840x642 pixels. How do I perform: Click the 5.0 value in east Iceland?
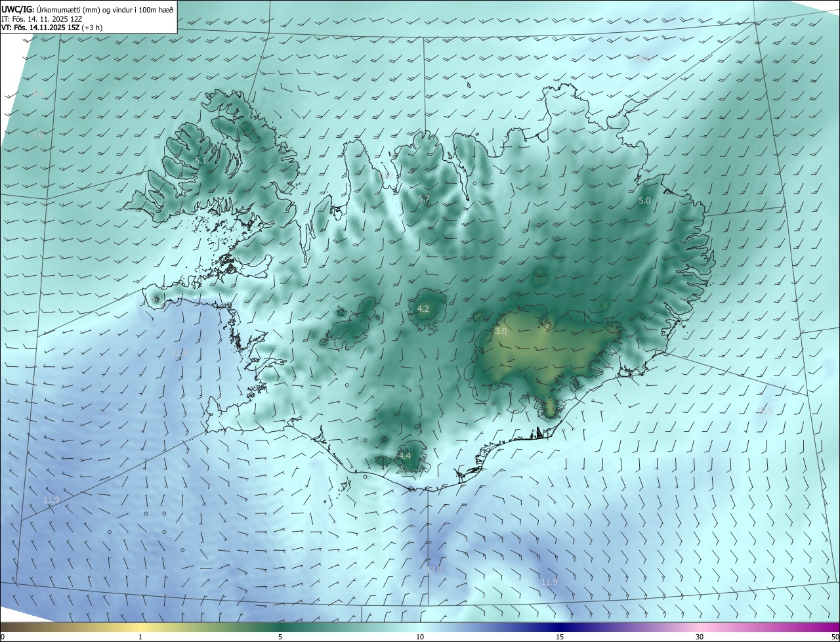644,200
